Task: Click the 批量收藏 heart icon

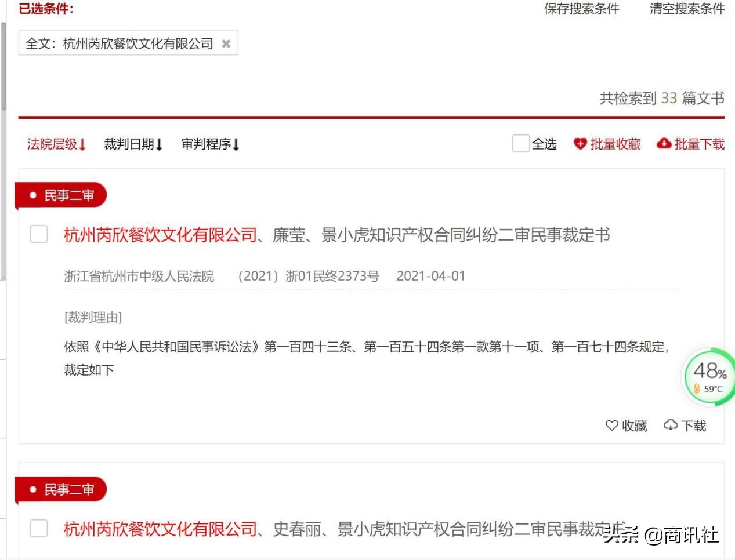Action: (x=580, y=144)
